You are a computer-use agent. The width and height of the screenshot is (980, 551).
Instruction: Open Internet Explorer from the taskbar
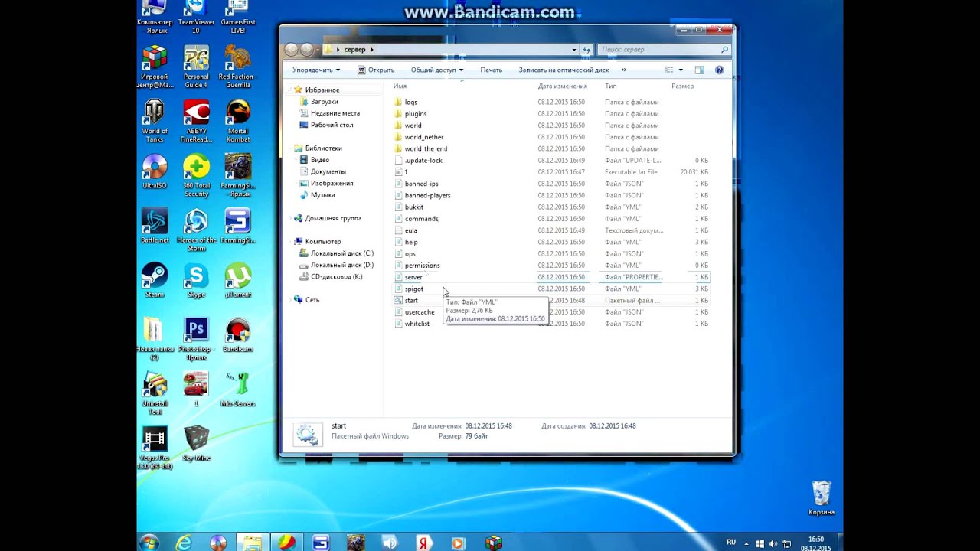tap(184, 543)
